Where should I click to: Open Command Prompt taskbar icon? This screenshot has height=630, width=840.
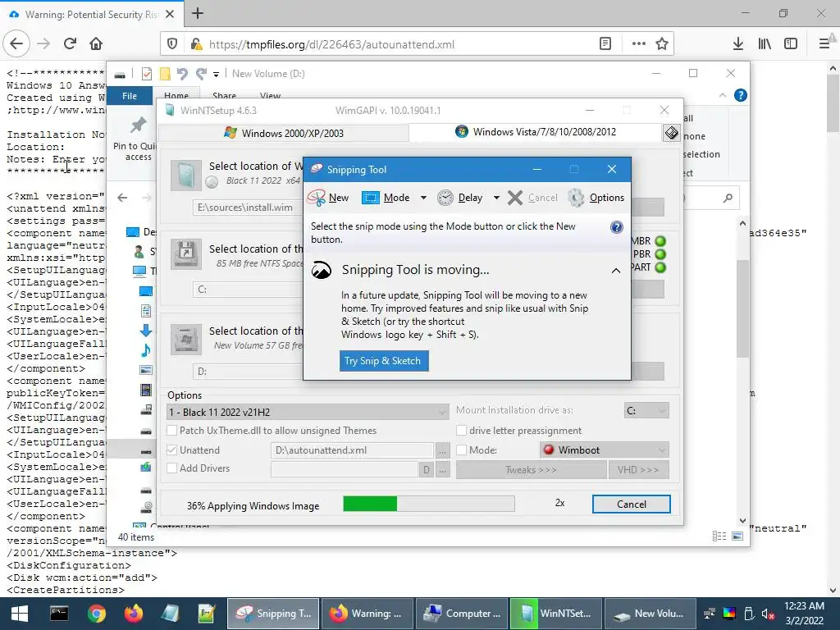pyautogui.click(x=59, y=614)
